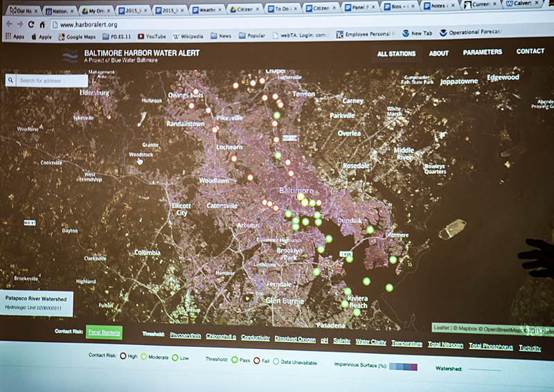Click the browser back arrow
The height and width of the screenshot is (392, 554).
pos(8,24)
